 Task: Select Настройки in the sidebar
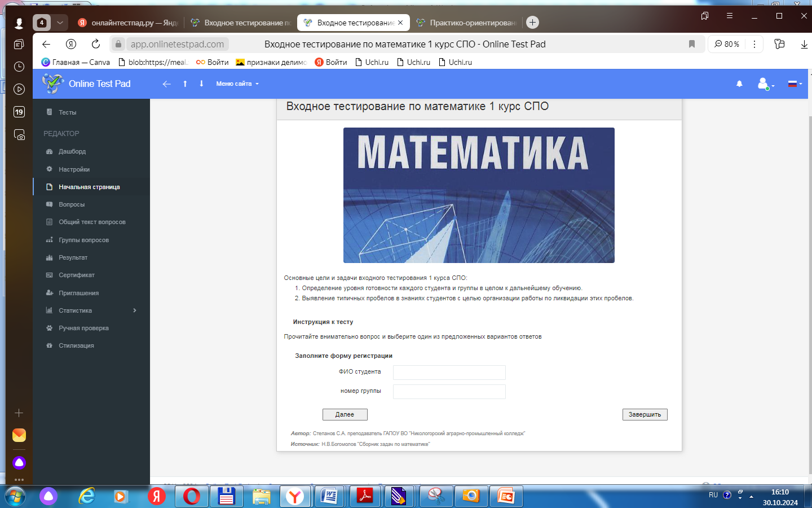[x=74, y=169]
